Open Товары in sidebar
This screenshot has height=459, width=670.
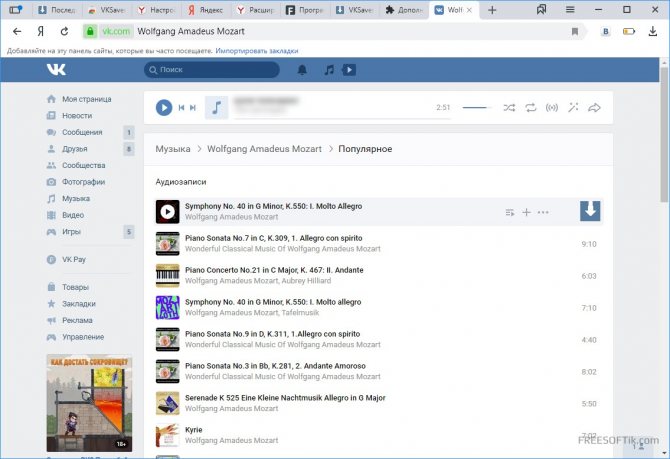click(76, 287)
